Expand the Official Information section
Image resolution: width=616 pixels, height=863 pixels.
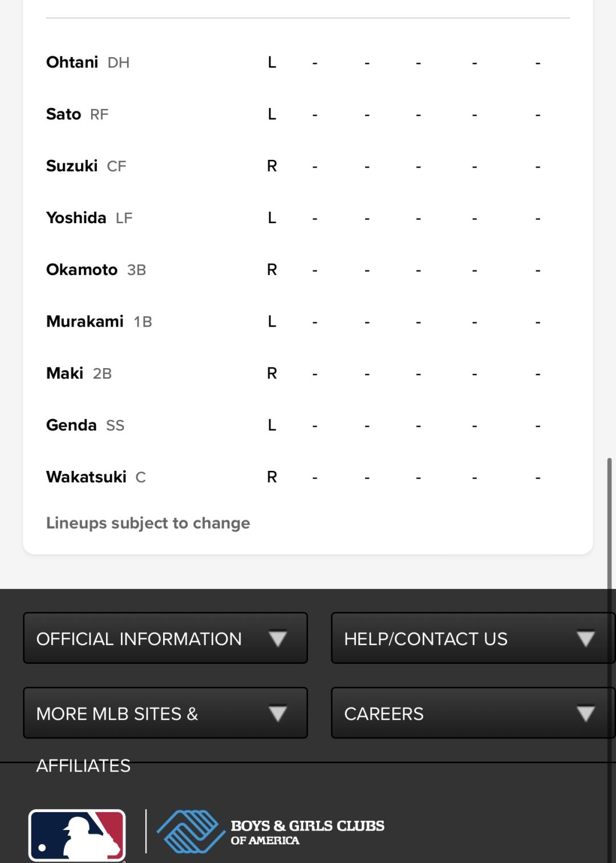139,639
